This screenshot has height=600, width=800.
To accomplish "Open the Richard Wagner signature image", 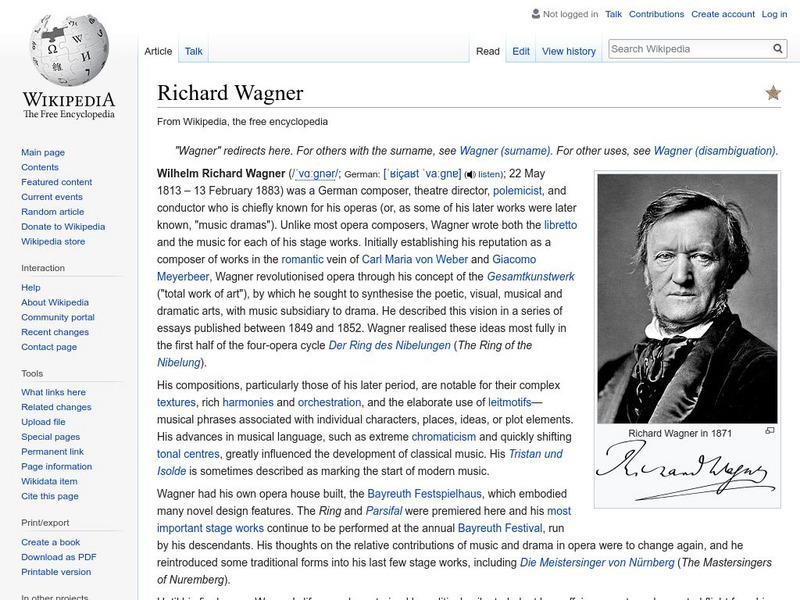I will [686, 471].
